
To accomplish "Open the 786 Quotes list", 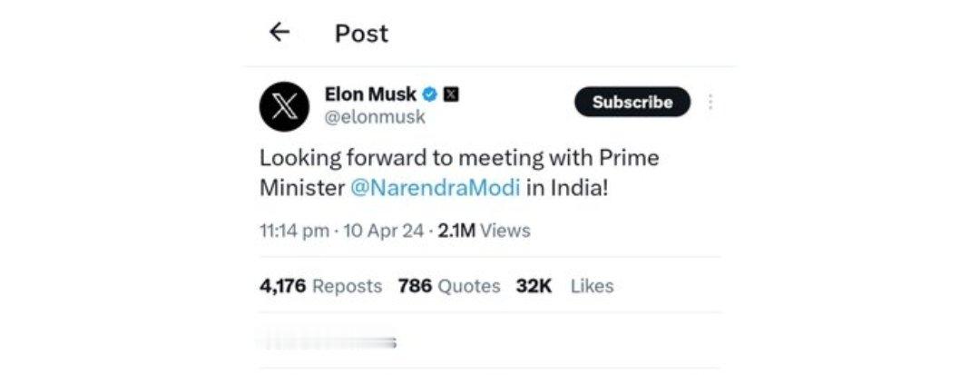I will pos(449,286).
